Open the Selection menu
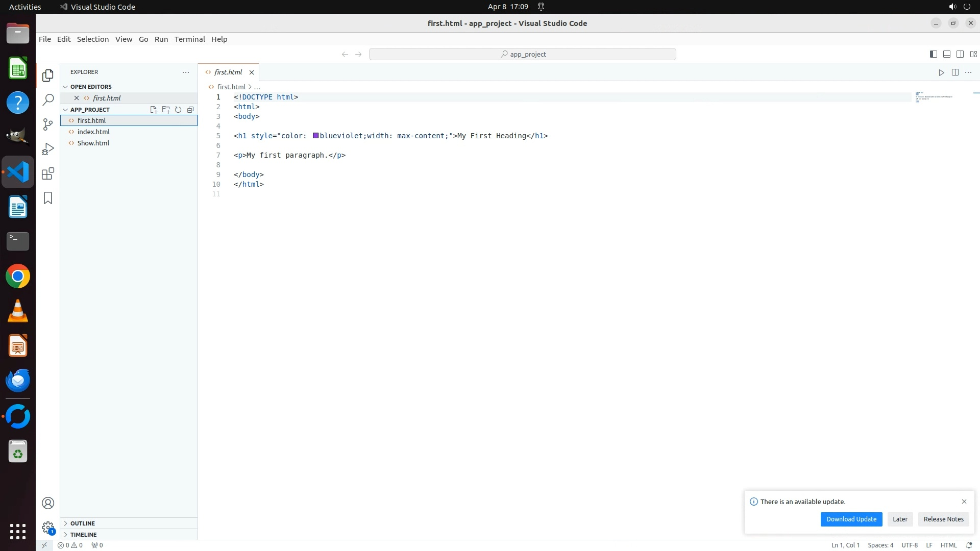 pos(92,39)
